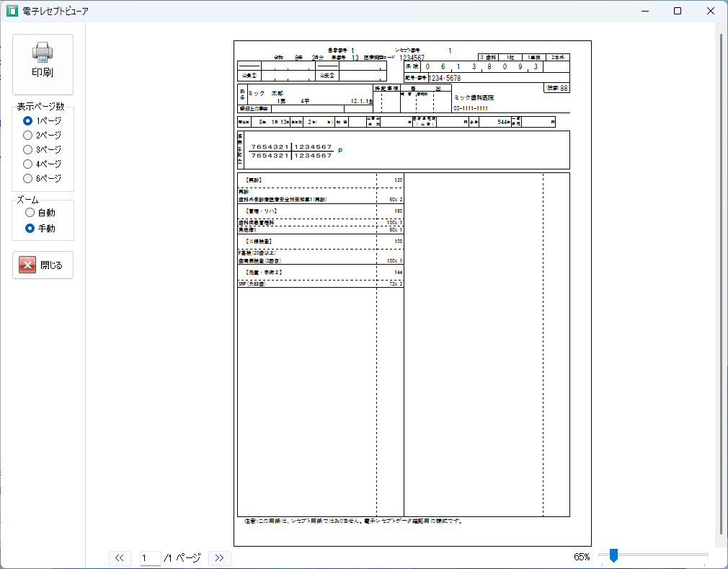
Task: Click the page number input field
Action: tap(151, 557)
